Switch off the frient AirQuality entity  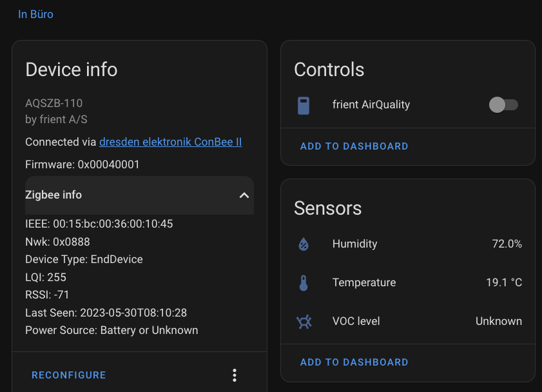503,104
